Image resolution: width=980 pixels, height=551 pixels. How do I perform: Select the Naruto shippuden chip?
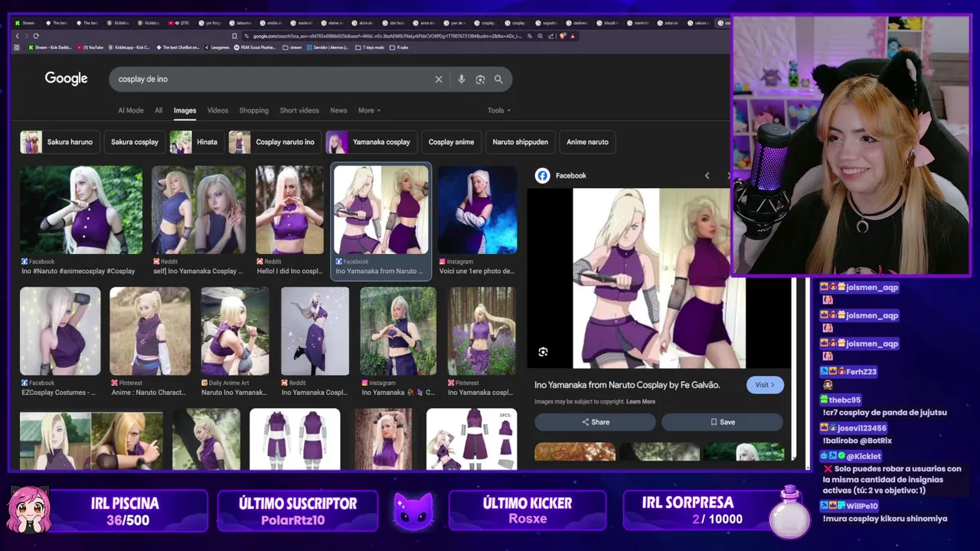[520, 142]
